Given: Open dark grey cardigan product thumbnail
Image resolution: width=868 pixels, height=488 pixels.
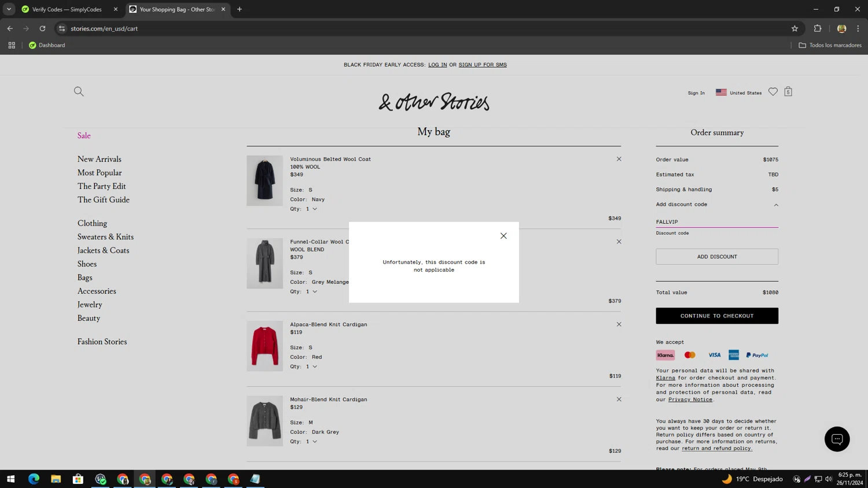Looking at the screenshot, I should pyautogui.click(x=264, y=421).
